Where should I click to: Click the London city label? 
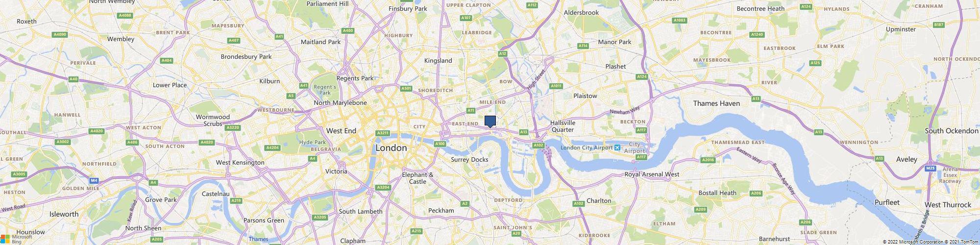point(391,147)
